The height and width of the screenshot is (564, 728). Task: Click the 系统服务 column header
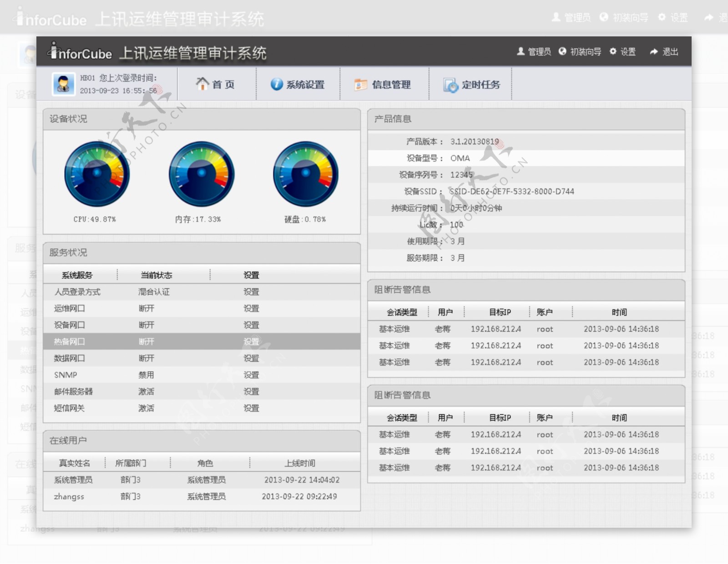click(x=77, y=275)
